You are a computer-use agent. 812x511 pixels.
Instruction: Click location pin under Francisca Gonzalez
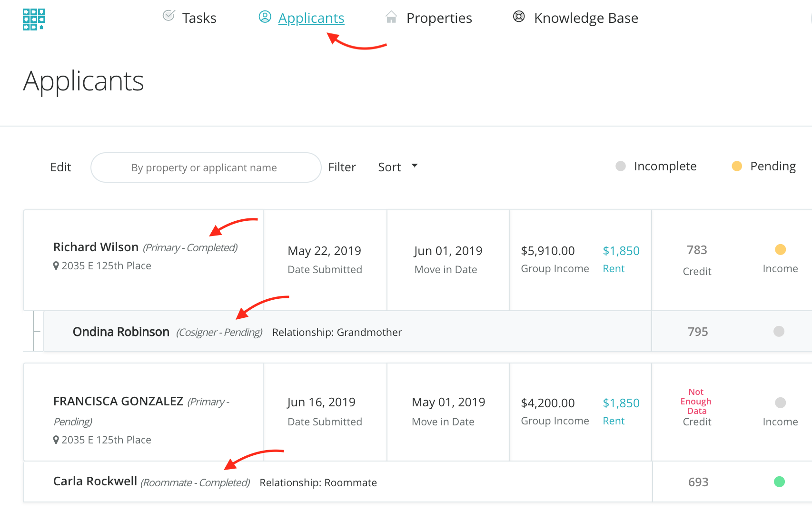tap(56, 440)
